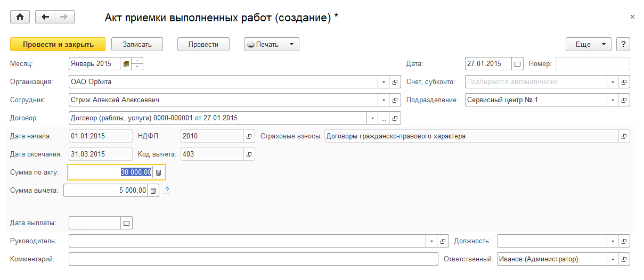Image resolution: width=644 pixels, height=280 pixels.
Task: Open calculator for Сумма вычета
Action: 153,191
